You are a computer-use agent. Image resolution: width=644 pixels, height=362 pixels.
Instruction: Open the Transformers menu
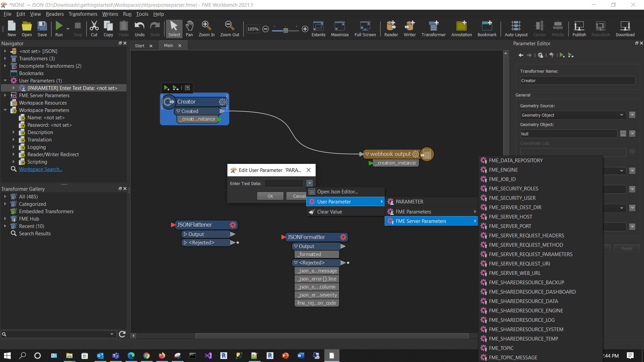click(x=83, y=14)
